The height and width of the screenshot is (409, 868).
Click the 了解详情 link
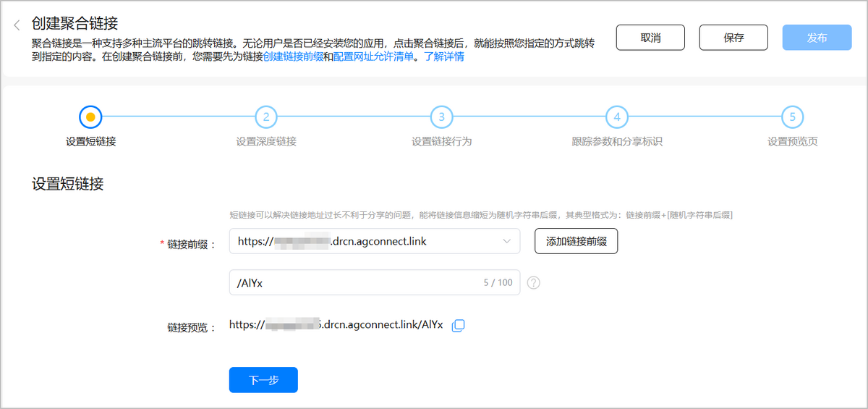pyautogui.click(x=444, y=56)
